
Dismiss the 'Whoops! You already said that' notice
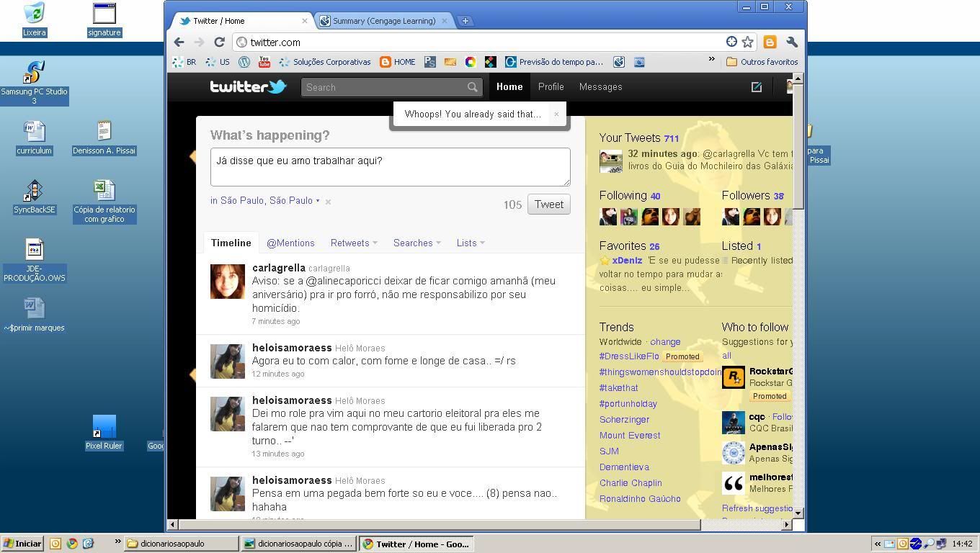tap(556, 114)
